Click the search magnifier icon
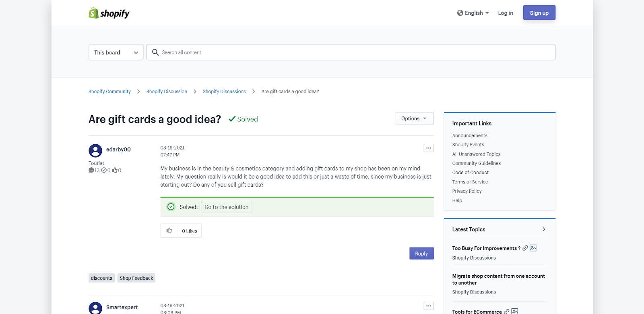The image size is (644, 314). [x=155, y=52]
